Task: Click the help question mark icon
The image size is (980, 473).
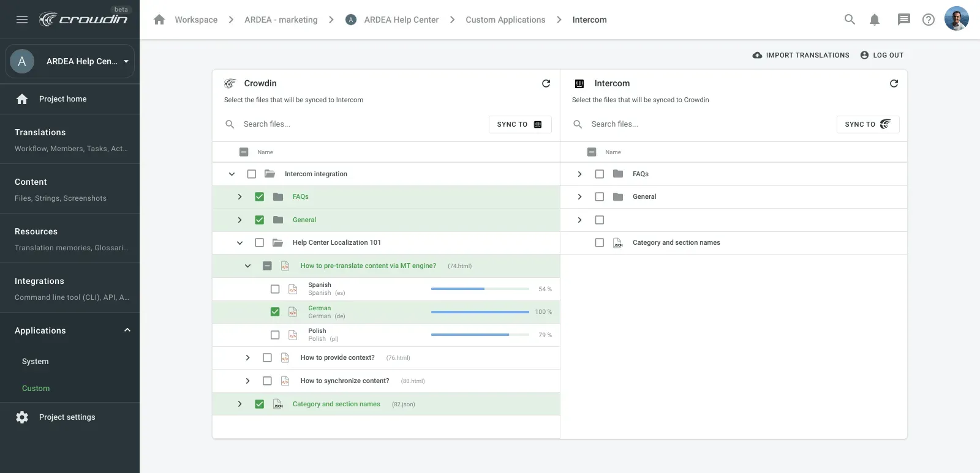Action: 929,20
